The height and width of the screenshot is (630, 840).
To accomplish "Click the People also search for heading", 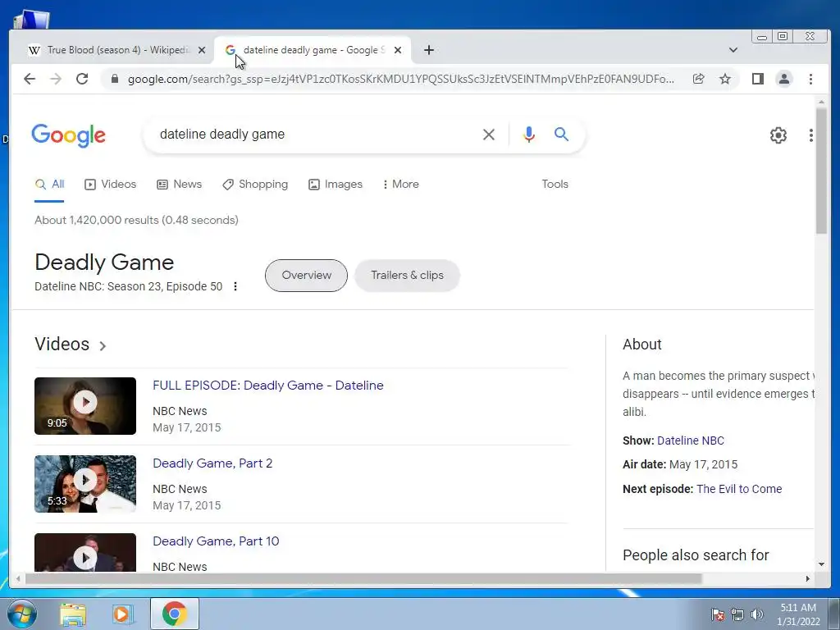I will (x=696, y=555).
